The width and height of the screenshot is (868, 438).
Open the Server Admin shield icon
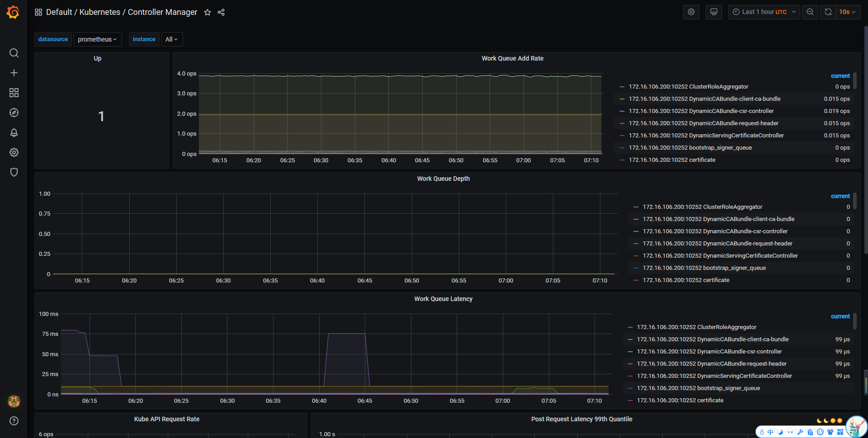point(14,172)
